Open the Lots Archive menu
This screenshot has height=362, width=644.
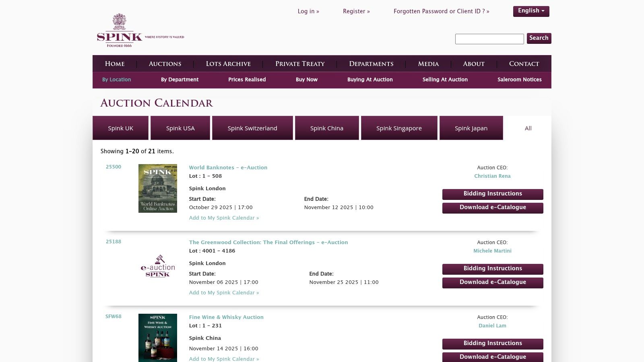[228, 64]
